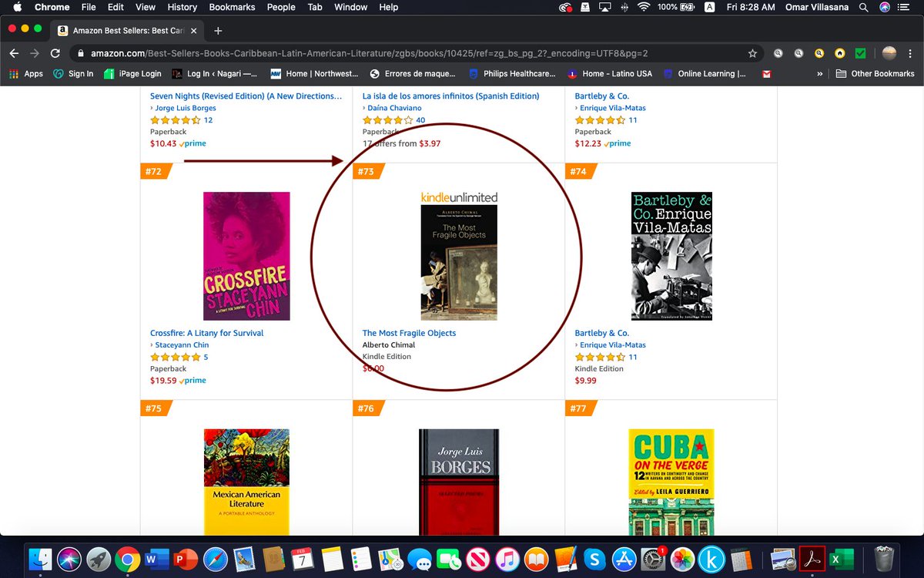The height and width of the screenshot is (578, 924).
Task: Open the Trash in the Dock
Action: (x=885, y=558)
